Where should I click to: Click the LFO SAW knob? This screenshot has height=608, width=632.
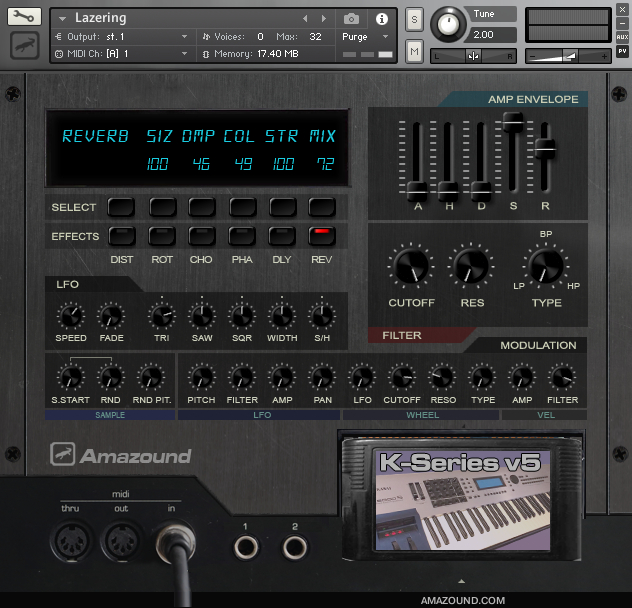pos(202,316)
